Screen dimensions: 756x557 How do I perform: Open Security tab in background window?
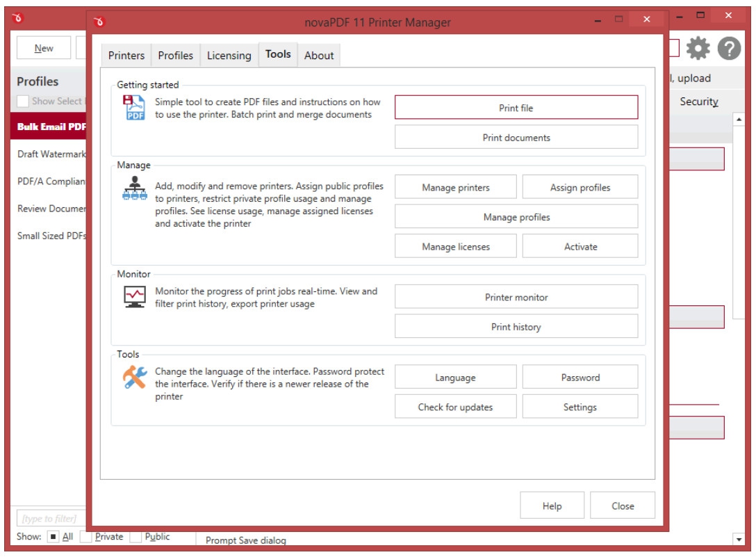pos(699,102)
